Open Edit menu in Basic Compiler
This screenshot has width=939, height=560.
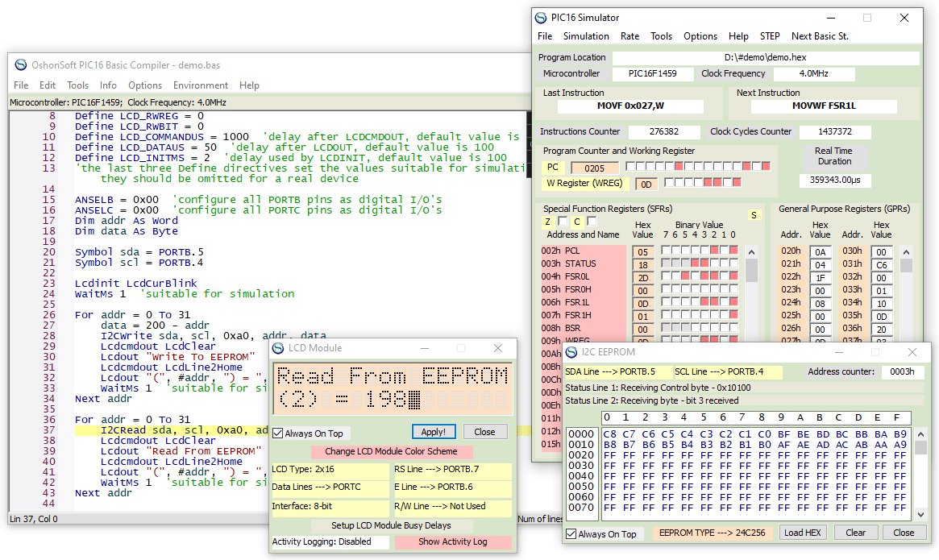[48, 85]
